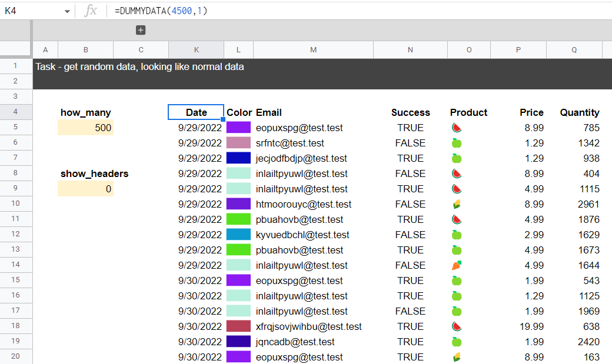Expand hidden columns with plus button

click(141, 30)
